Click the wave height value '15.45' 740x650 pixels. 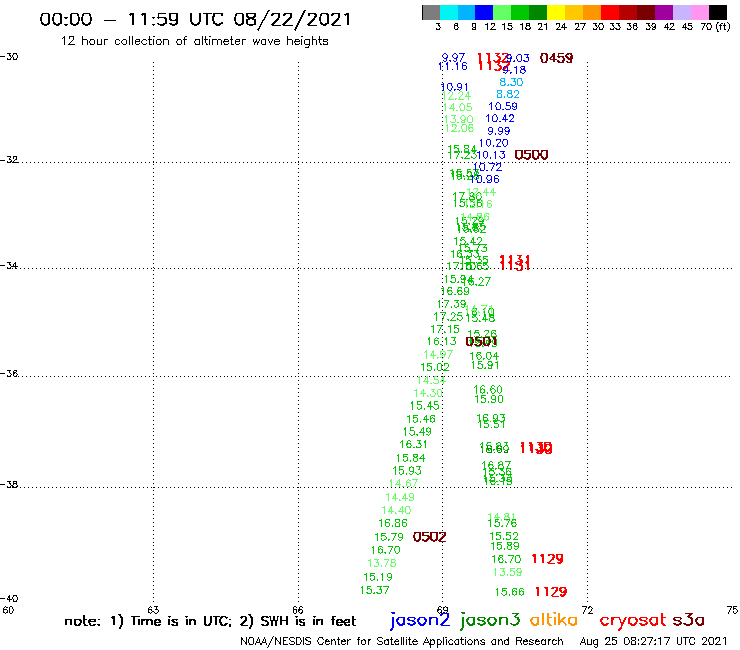click(424, 406)
